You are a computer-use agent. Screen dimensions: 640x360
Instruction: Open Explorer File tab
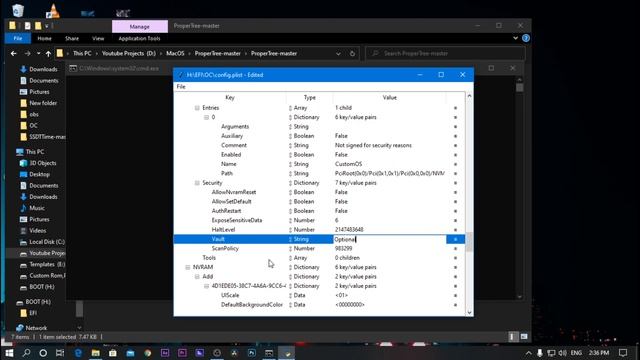(x=18, y=38)
